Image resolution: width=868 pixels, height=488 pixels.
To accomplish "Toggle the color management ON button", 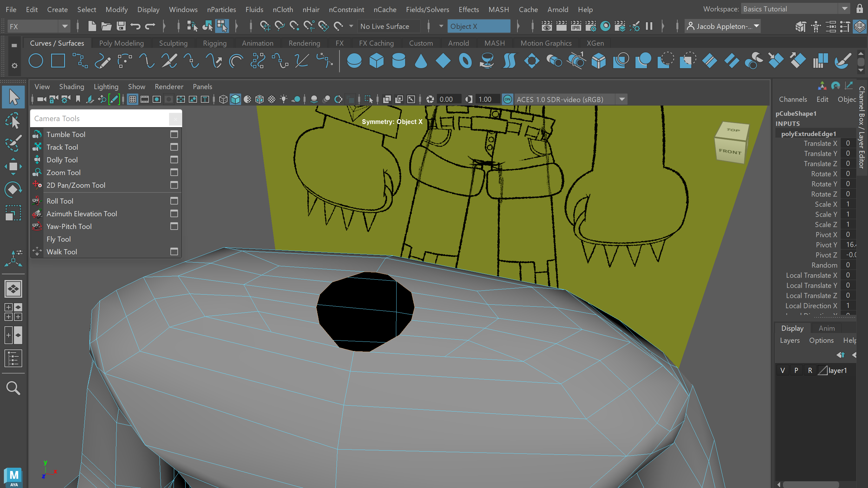I will [x=507, y=99].
